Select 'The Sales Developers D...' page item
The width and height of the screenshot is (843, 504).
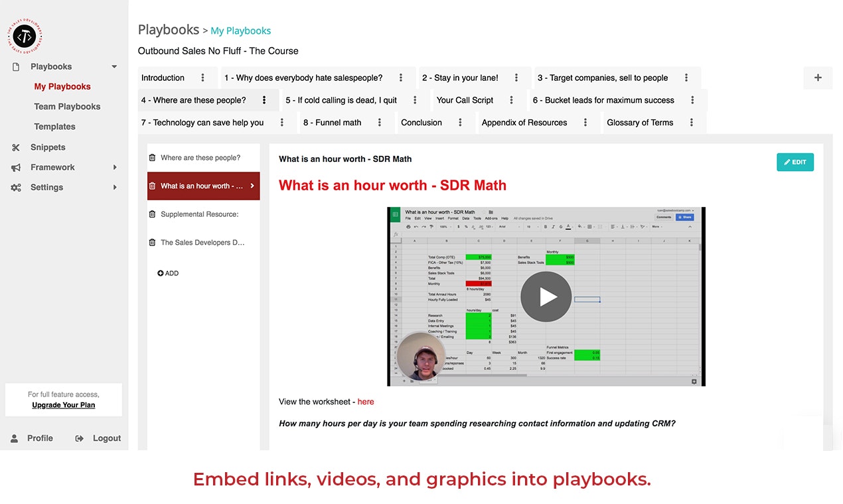coord(204,243)
